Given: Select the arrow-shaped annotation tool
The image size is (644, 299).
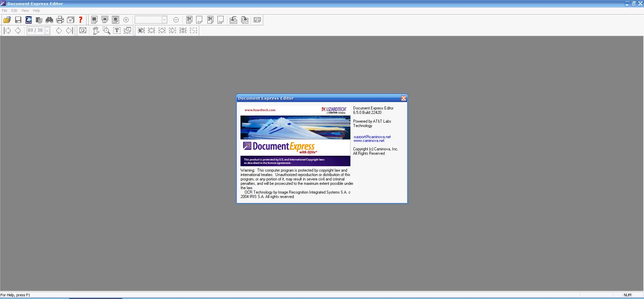Looking at the screenshot, I should click(x=172, y=31).
